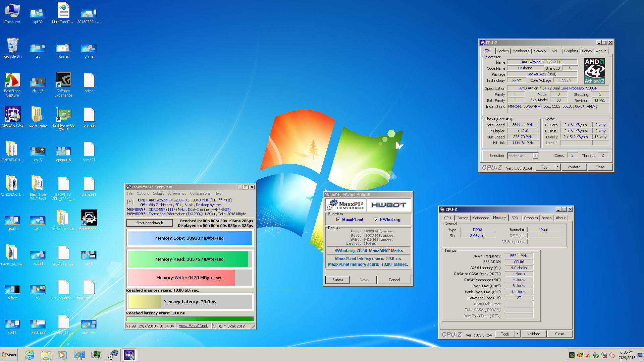
Task: Click Cancel in HWbot Submit dialog
Action: 394,280
